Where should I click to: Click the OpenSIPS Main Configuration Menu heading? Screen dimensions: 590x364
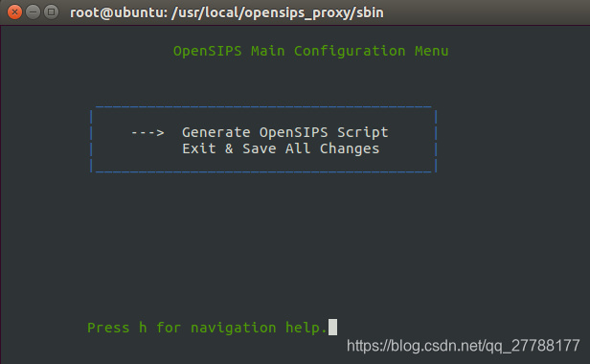point(310,51)
